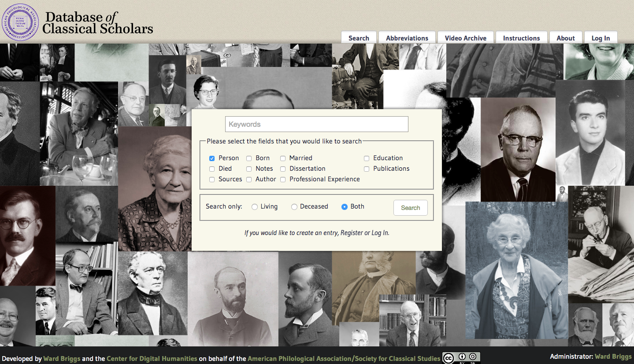Open the portrait of bald man with dark-rimmed glasses
The width and height of the screenshot is (634, 364).
(x=518, y=150)
